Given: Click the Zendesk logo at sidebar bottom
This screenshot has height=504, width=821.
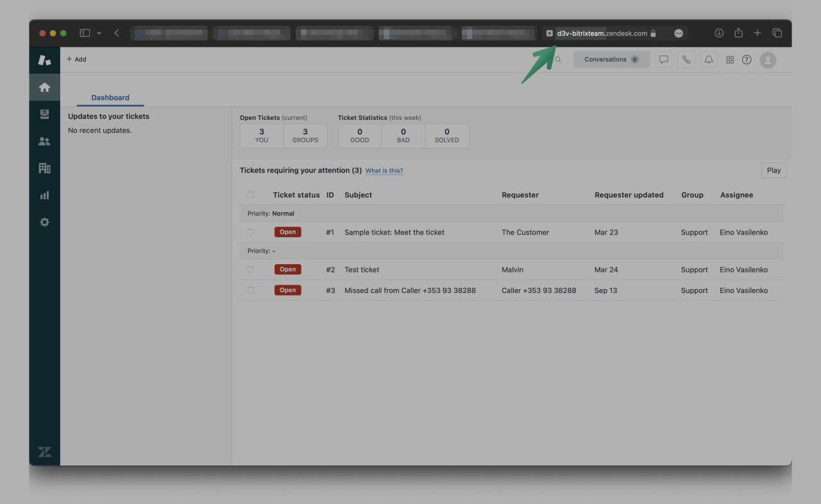Looking at the screenshot, I should click(x=44, y=451).
